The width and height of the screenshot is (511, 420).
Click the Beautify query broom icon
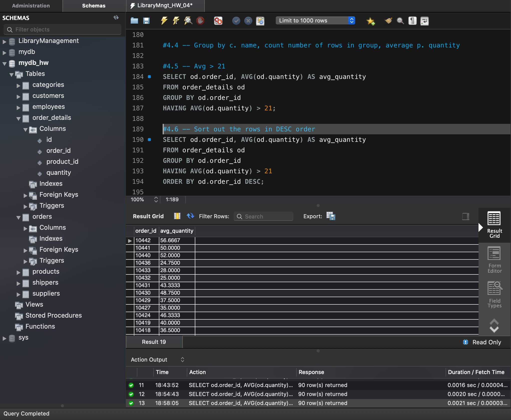pyautogui.click(x=388, y=20)
